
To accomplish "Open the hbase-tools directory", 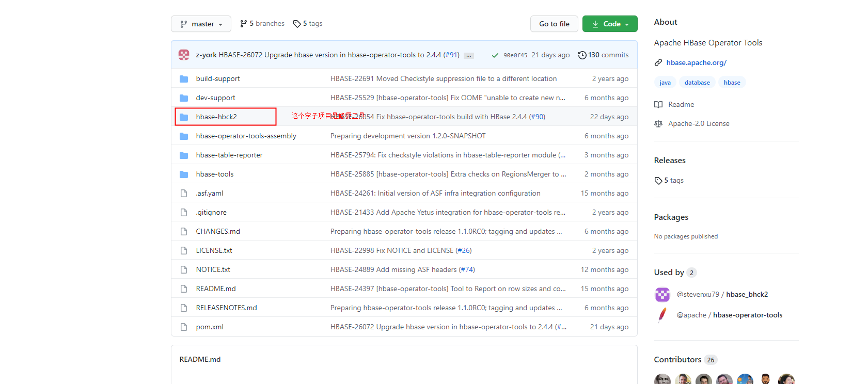I will tap(215, 174).
